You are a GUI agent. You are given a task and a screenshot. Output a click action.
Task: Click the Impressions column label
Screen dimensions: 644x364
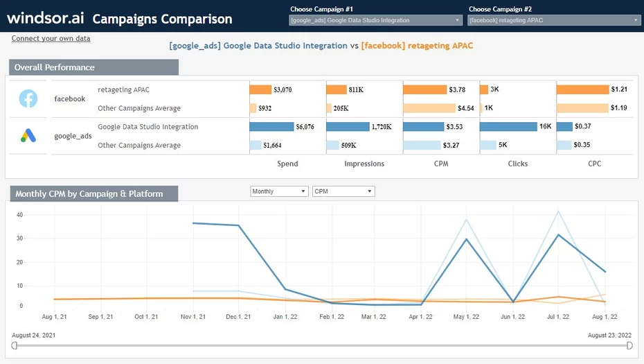point(364,164)
